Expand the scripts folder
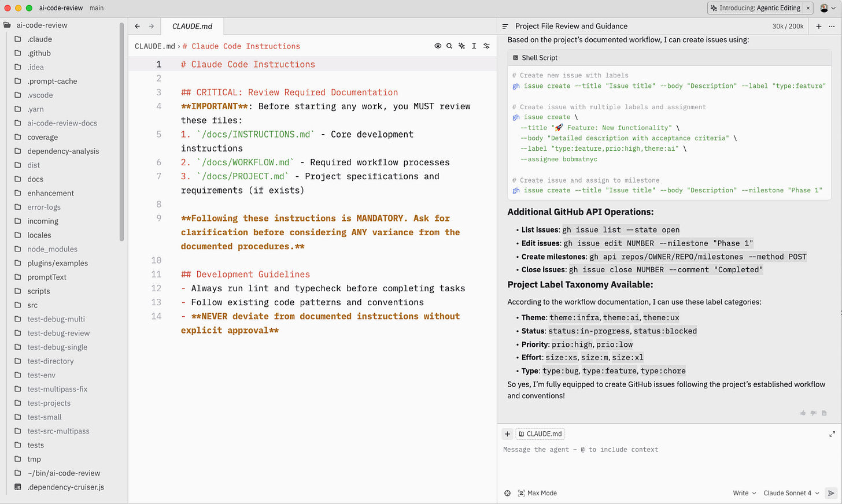Viewport: 842px width, 504px height. 39,291
